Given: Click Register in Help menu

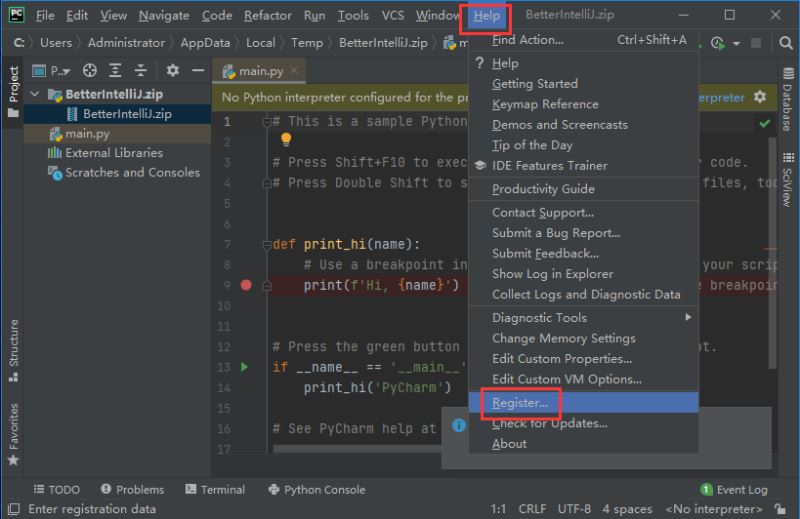Looking at the screenshot, I should (x=584, y=403).
